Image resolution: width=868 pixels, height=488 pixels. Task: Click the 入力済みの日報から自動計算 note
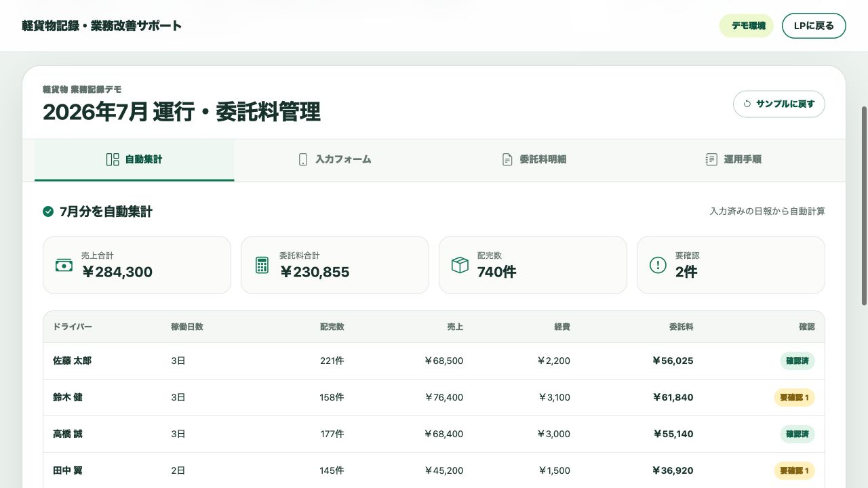point(768,211)
